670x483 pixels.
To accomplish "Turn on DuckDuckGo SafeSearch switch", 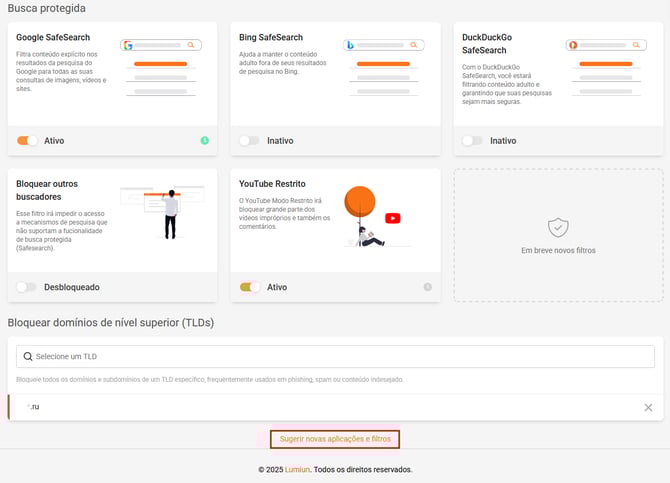I will click(x=472, y=141).
